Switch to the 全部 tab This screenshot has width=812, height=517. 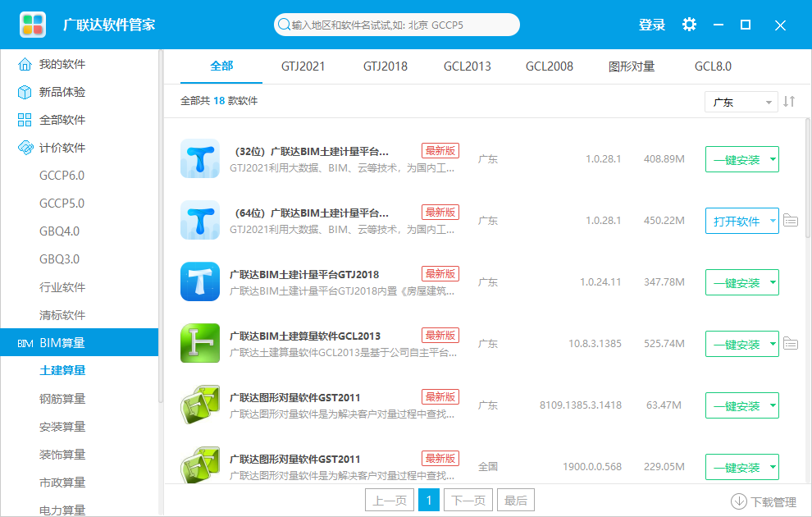pos(221,66)
